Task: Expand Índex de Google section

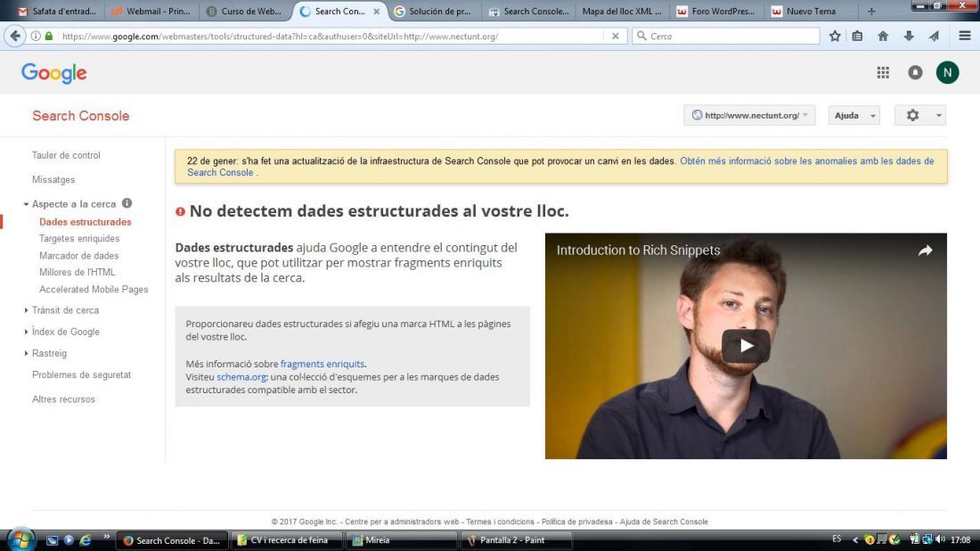Action: coord(26,332)
